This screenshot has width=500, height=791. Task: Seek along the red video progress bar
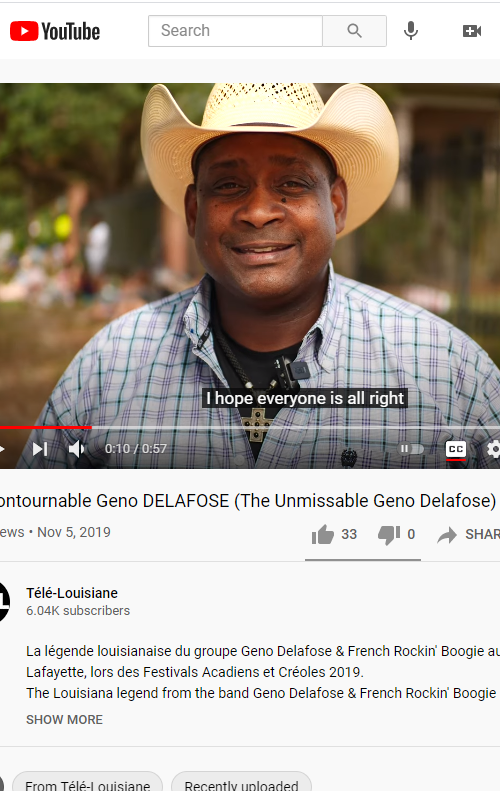pyautogui.click(x=250, y=428)
